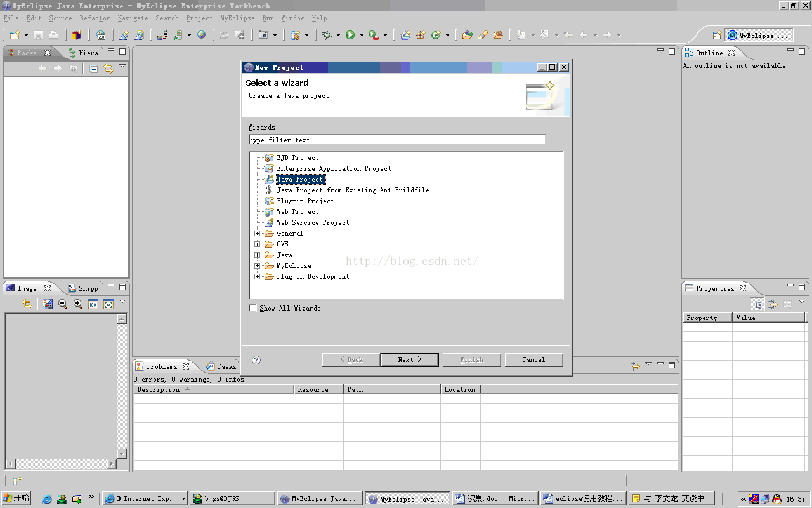Click Image panel horizontal scrollbar right arrow
This screenshot has height=508, width=812.
[112, 464]
